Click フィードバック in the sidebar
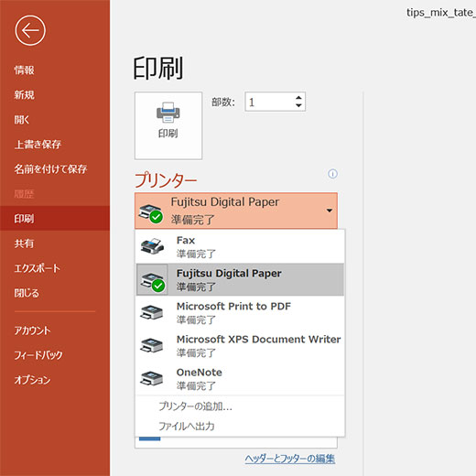Screen dimensions: 476x476 (38, 355)
